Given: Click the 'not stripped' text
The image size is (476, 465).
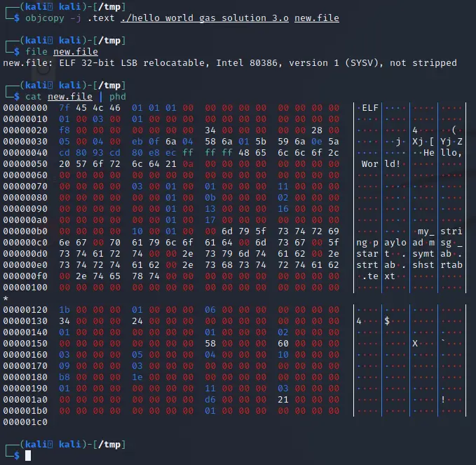Looking at the screenshot, I should coord(423,63).
